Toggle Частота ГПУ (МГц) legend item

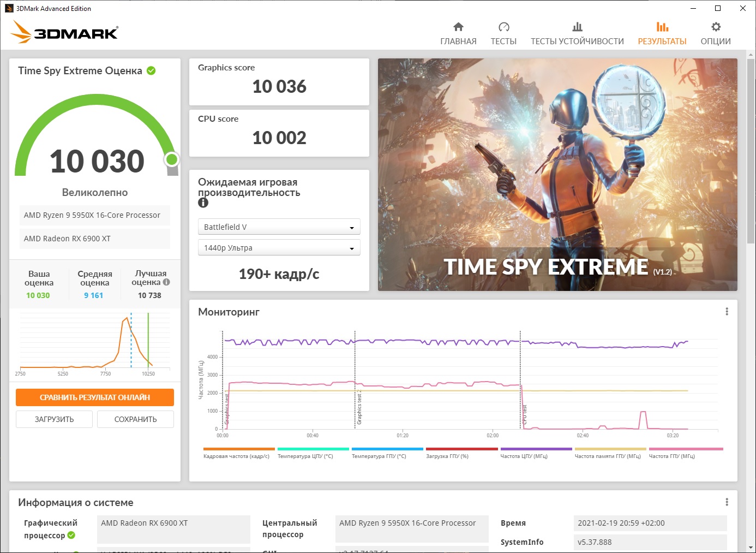click(x=686, y=453)
